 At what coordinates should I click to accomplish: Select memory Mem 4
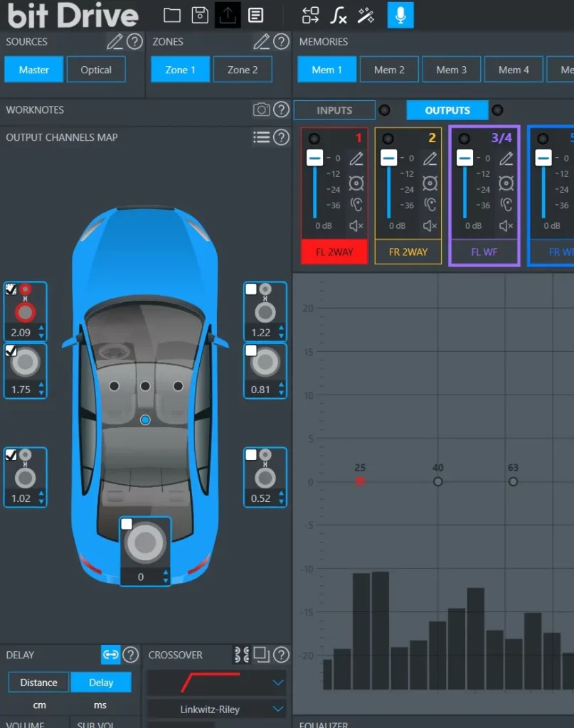tap(514, 70)
